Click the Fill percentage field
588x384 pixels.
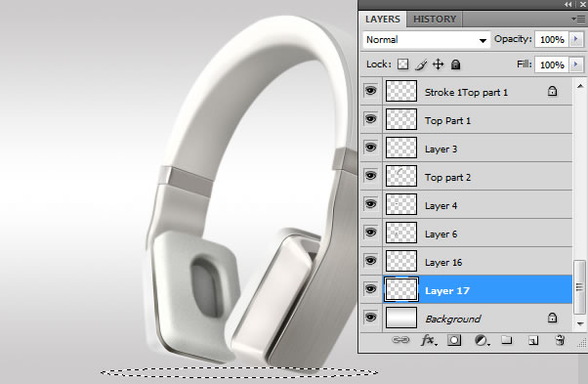[552, 64]
